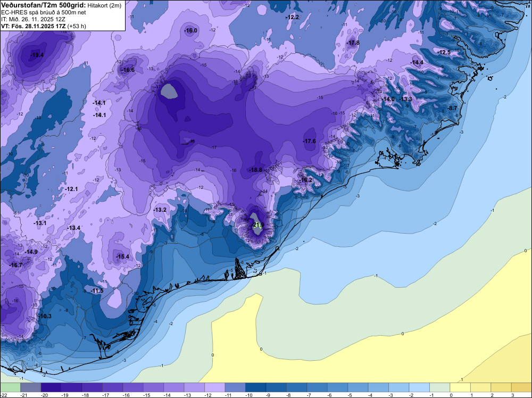Viewport: 532px width, 398px height.
Task: Click the -17.6 temperature value
Action: (x=310, y=141)
